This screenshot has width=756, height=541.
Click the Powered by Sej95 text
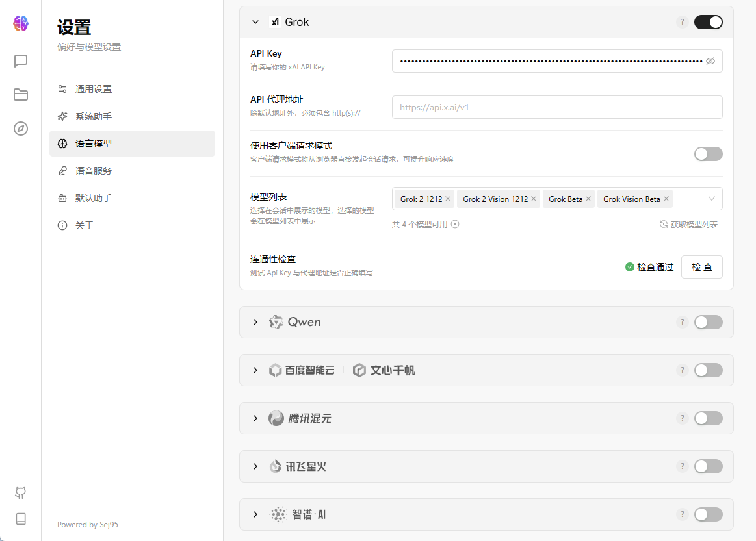[x=88, y=525]
